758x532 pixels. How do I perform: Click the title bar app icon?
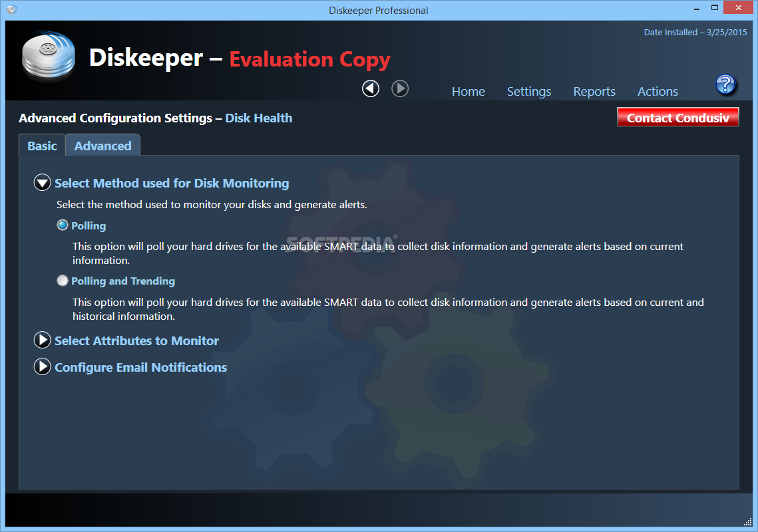coord(12,10)
